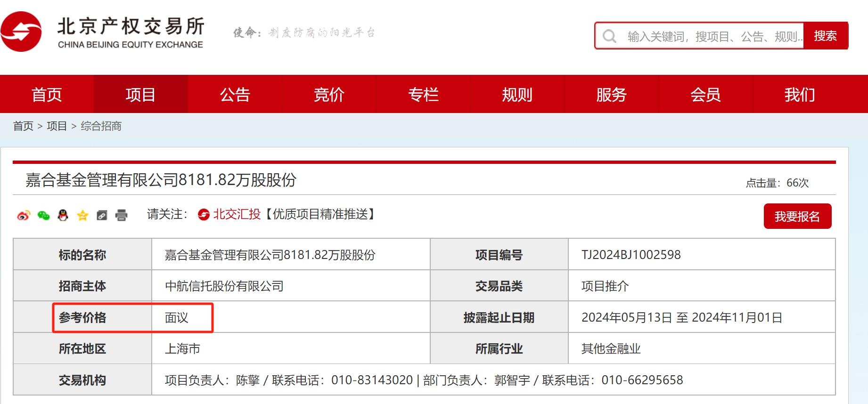Screen dimensions: 868x404
Task: Click the 我要报名 button
Action: (x=797, y=216)
